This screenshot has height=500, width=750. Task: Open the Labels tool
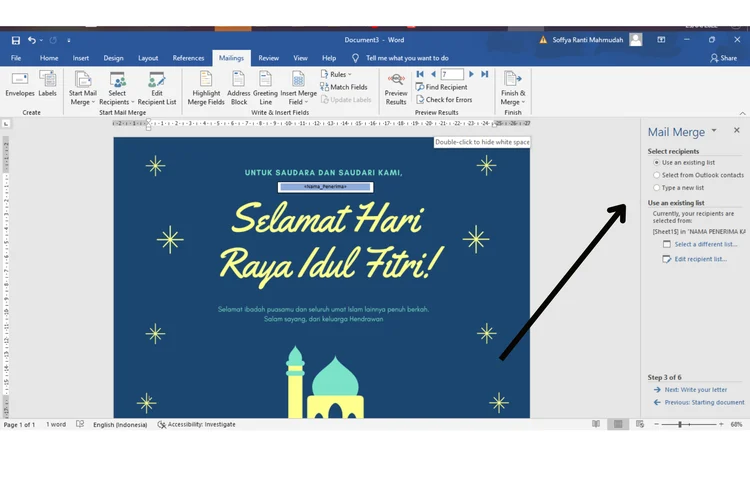point(47,84)
